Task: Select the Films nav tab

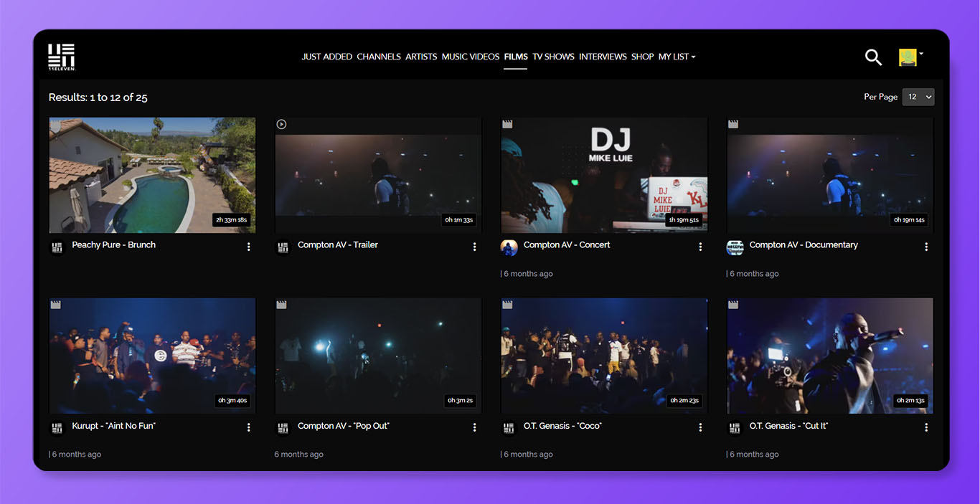Action: 516,57
